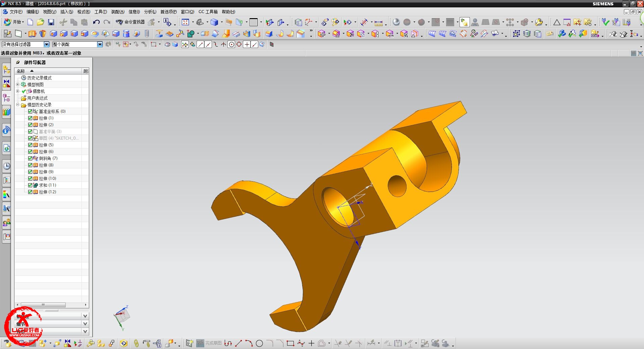Click the Measure distance ruler icon
This screenshot has width=644, height=349.
pos(378,22)
